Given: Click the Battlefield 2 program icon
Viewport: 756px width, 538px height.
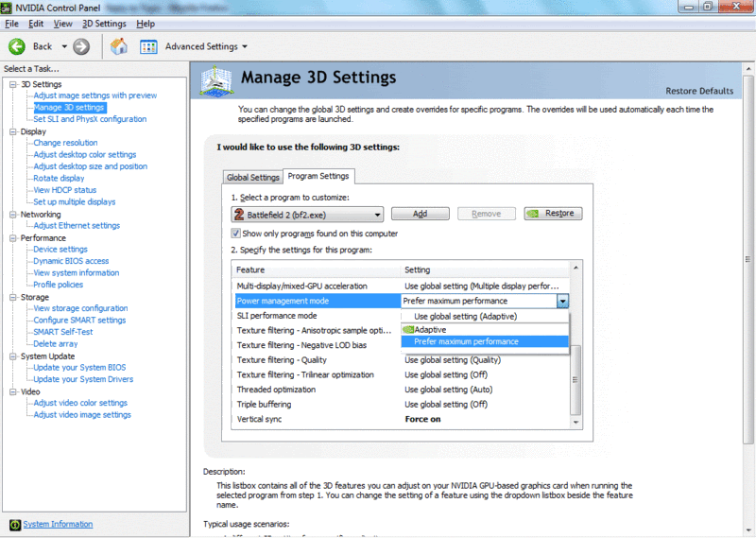Looking at the screenshot, I should [x=239, y=215].
